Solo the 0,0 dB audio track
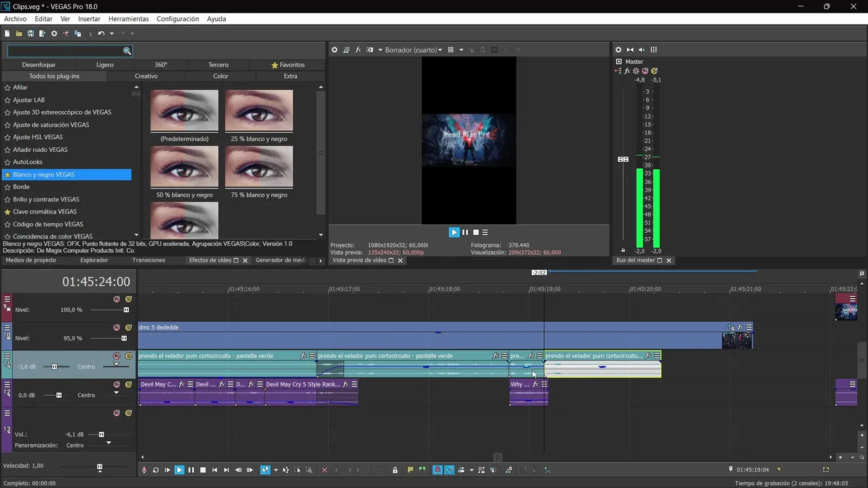Viewport: 868px width, 488px height. point(128,384)
